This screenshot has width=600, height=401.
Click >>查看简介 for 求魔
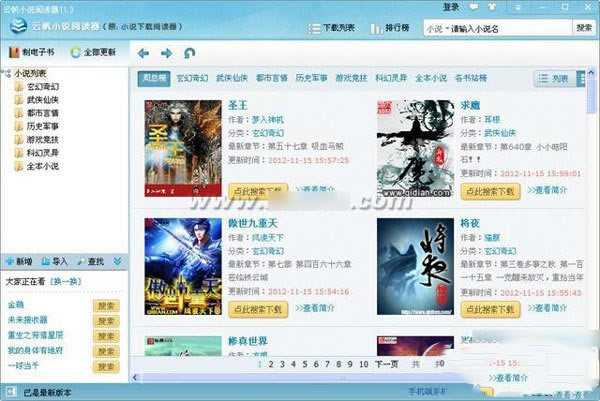pyautogui.click(x=547, y=190)
